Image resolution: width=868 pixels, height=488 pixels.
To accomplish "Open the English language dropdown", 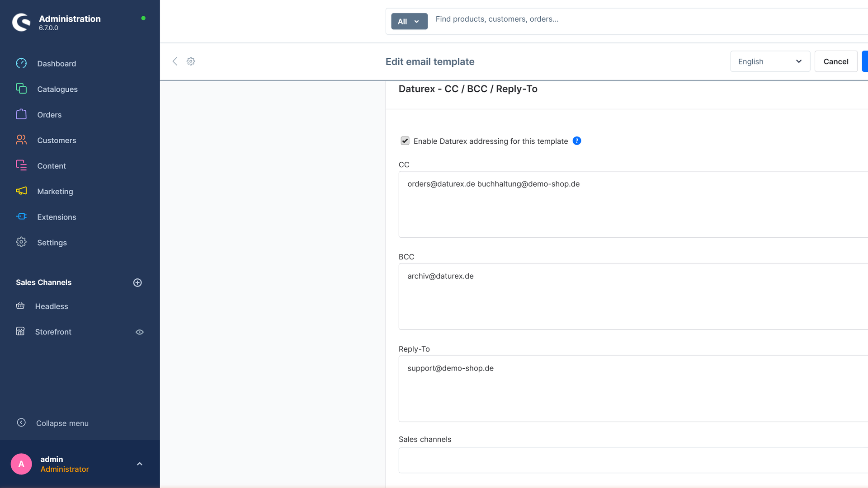I will pyautogui.click(x=770, y=61).
